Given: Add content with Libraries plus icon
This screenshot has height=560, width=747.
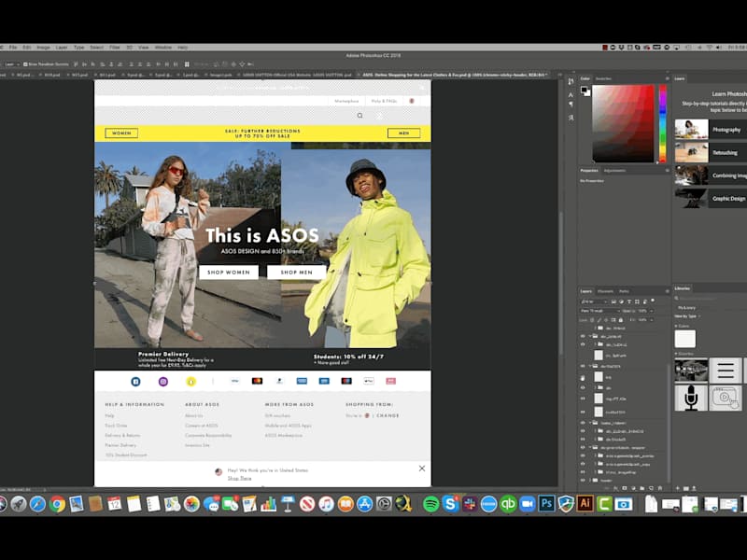Looking at the screenshot, I should tap(677, 488).
